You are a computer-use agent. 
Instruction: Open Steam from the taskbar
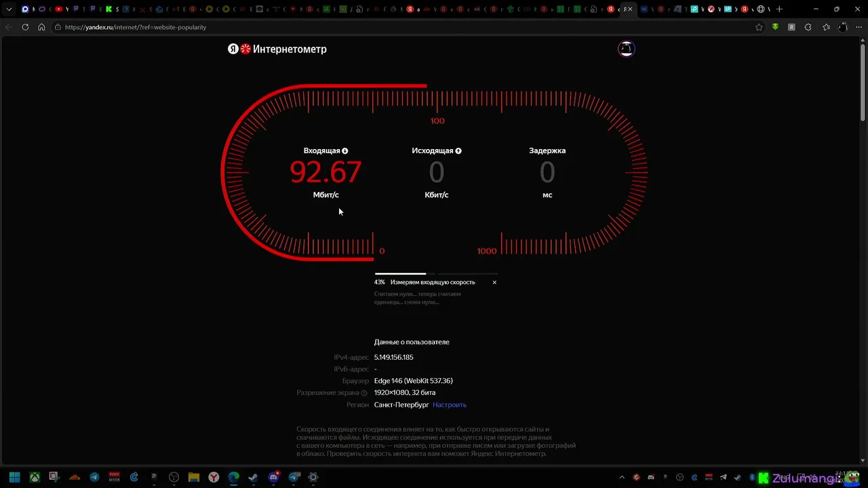pos(254,477)
